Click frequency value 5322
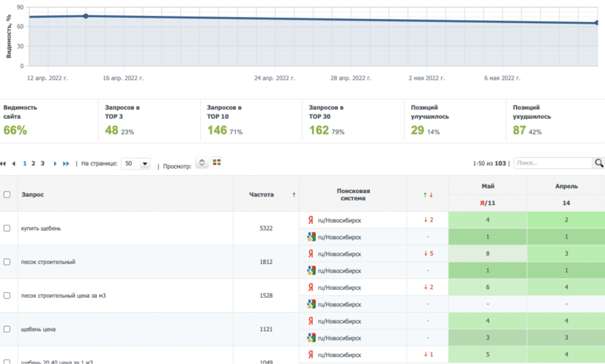 pyautogui.click(x=266, y=228)
